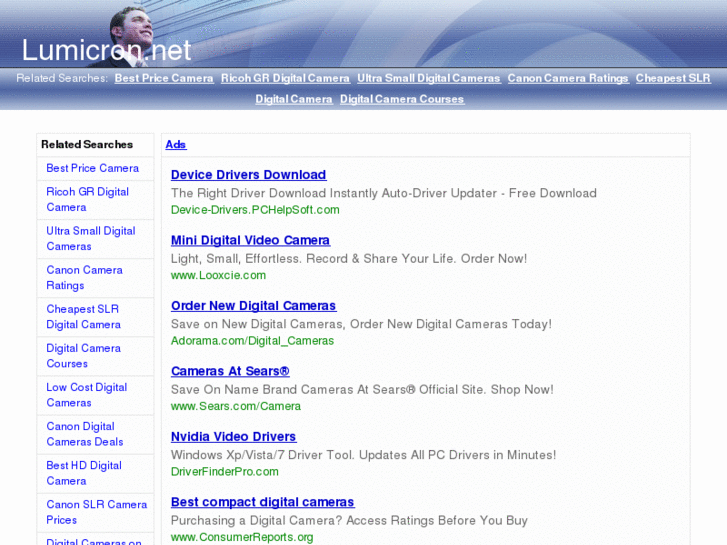Screen dimensions: 727x545
Task: Open header link Ricoh GR Digital Camera
Action: (285, 78)
